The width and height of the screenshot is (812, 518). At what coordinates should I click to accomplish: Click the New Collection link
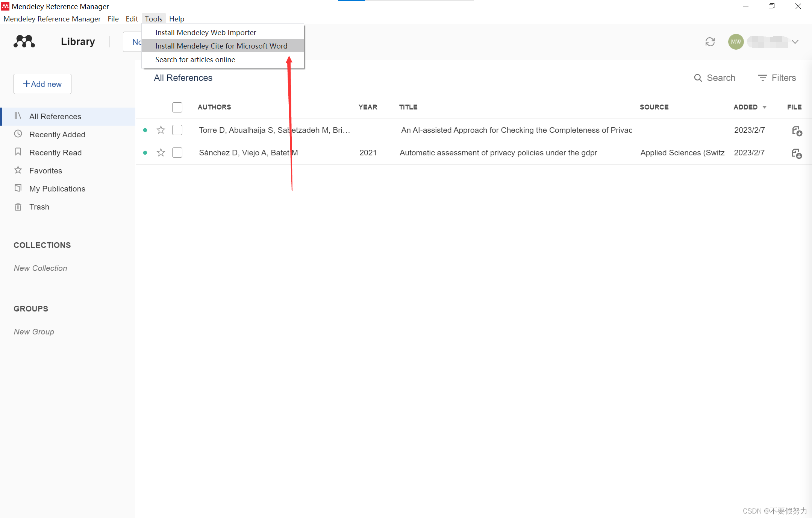[40, 268]
